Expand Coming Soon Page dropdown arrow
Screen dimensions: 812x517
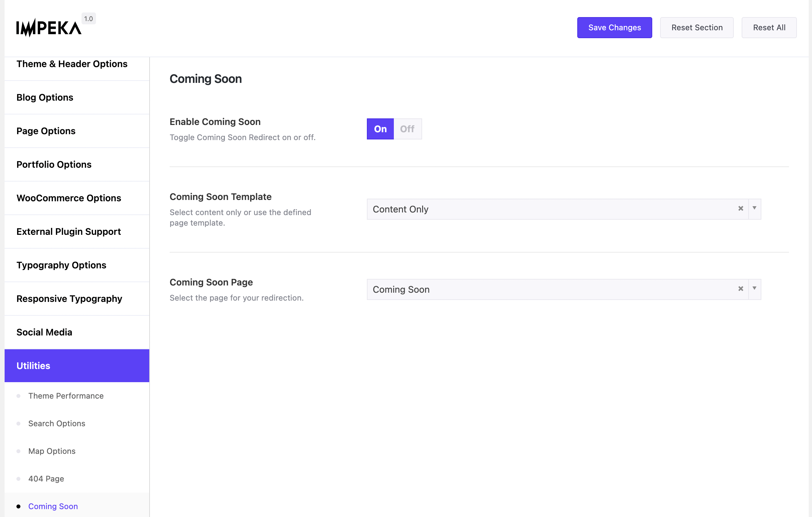tap(754, 289)
